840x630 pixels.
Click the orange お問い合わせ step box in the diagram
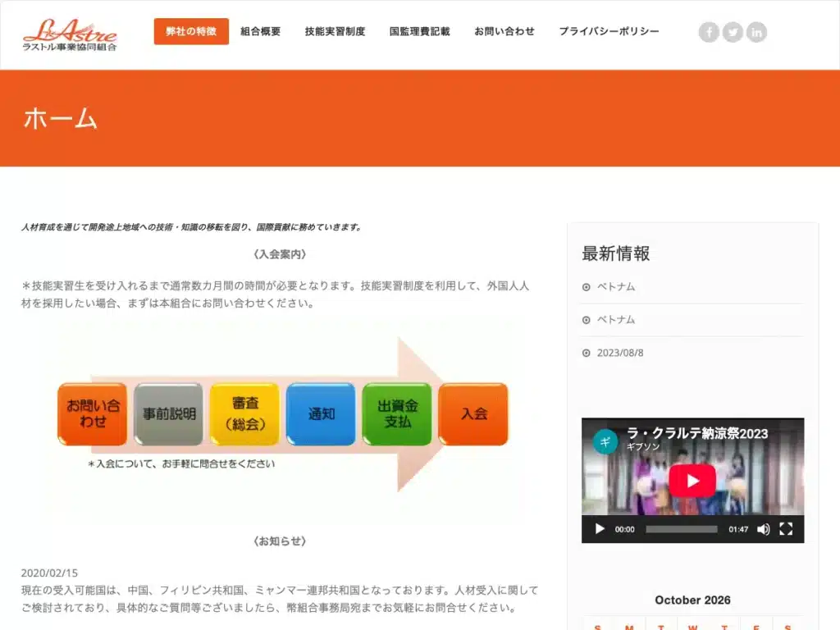tap(93, 413)
